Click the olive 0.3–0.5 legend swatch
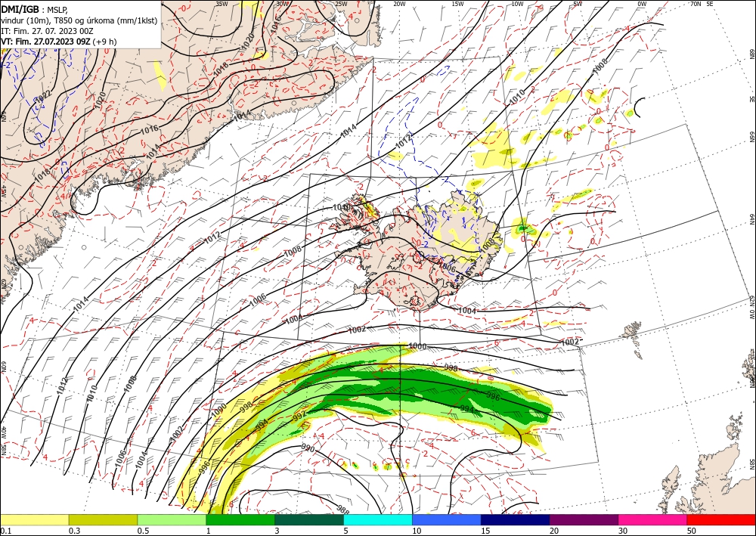756x536 pixels. click(103, 519)
